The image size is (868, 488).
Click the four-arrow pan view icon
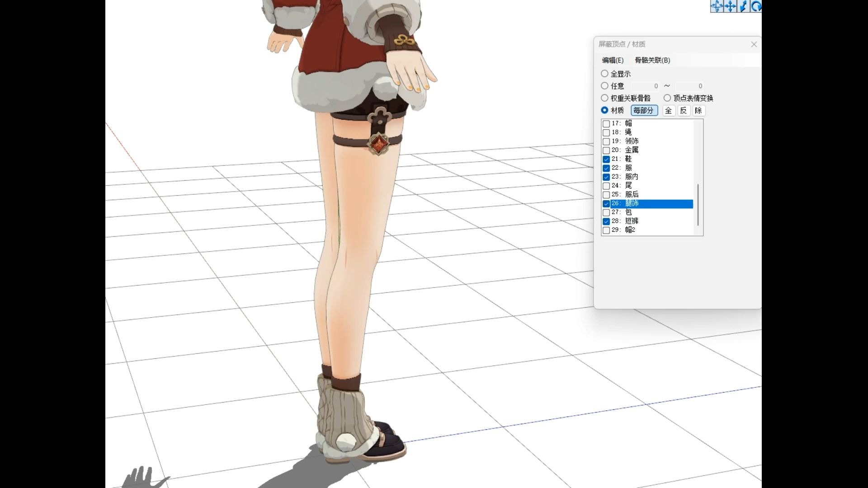[730, 6]
